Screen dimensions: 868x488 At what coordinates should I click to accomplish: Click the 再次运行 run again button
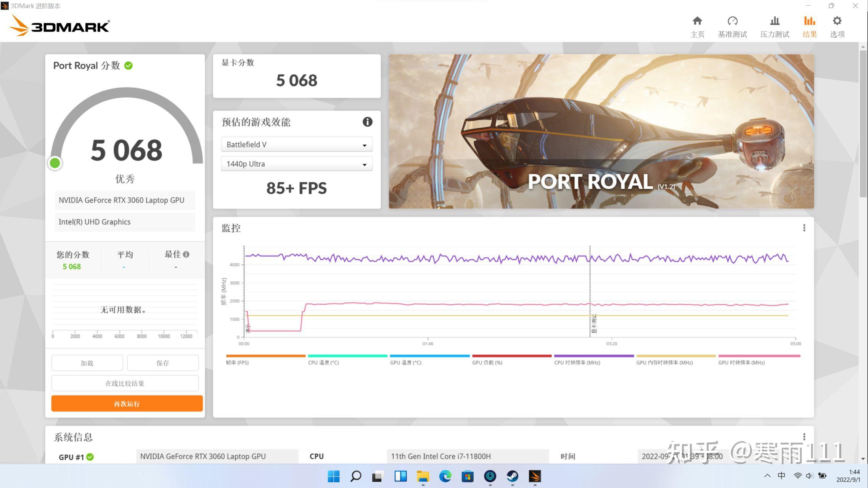click(x=127, y=403)
